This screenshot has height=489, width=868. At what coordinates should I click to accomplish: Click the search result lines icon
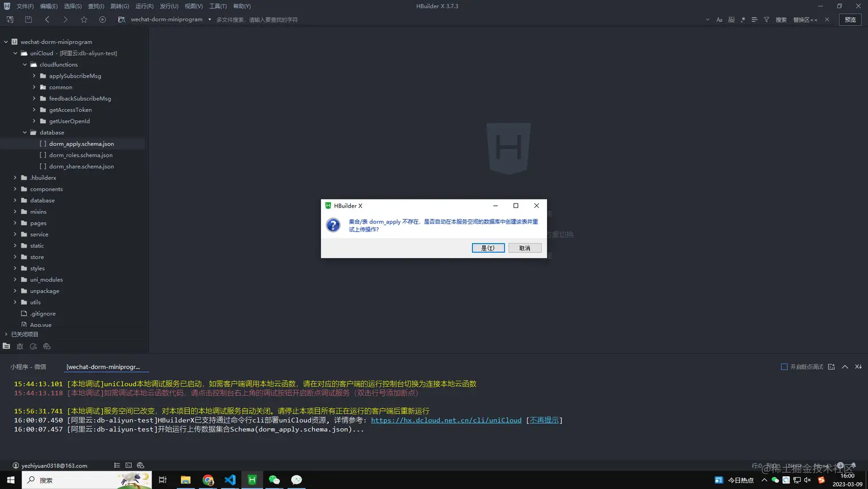[x=754, y=20]
